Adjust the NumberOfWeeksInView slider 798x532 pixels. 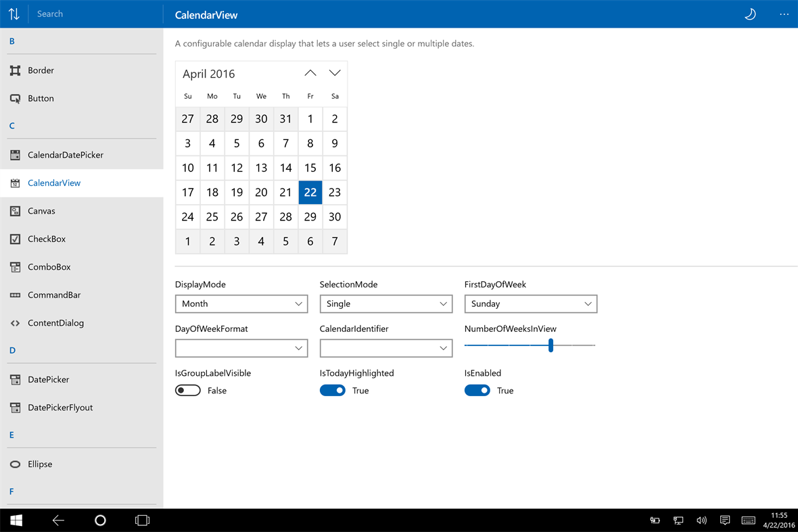click(550, 345)
